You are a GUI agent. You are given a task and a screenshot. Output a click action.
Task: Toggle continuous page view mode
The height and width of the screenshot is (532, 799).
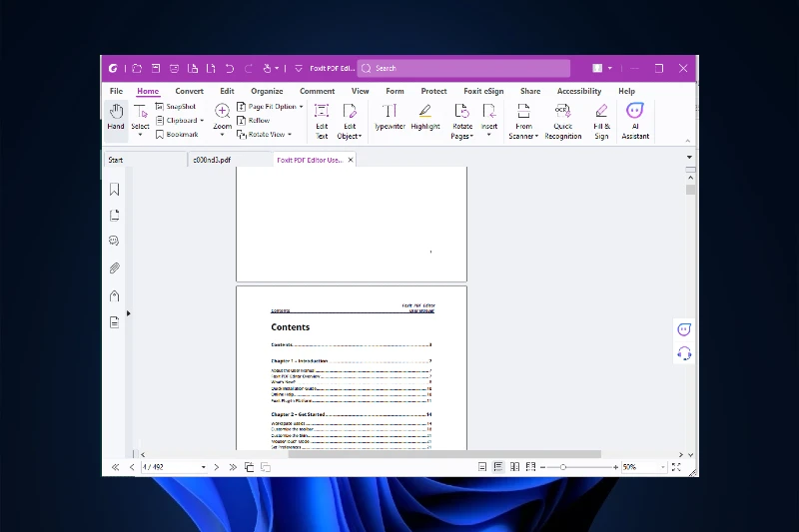click(498, 467)
